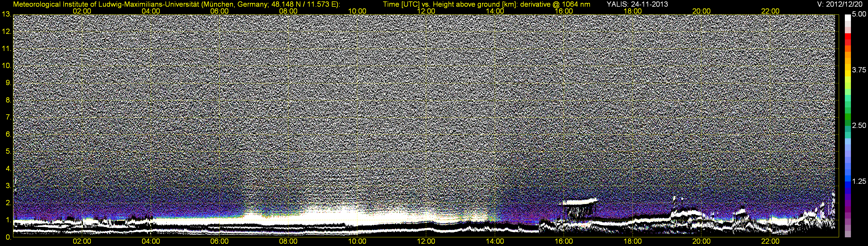Click the 02:00 label on top time axis

(x=82, y=11)
